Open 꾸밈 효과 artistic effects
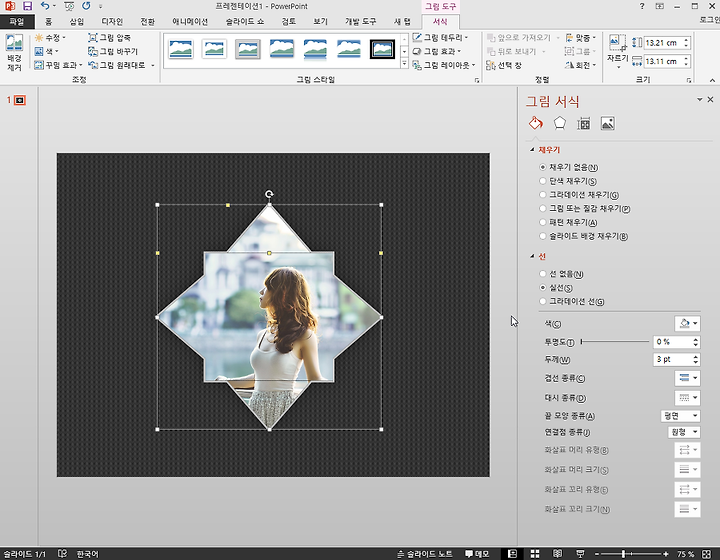 (58, 65)
